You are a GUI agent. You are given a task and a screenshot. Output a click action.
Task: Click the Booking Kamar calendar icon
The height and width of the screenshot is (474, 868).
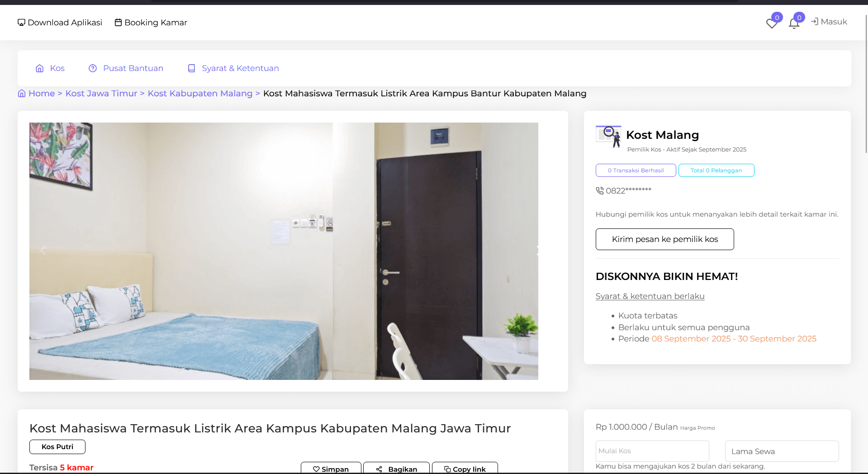[x=118, y=23]
